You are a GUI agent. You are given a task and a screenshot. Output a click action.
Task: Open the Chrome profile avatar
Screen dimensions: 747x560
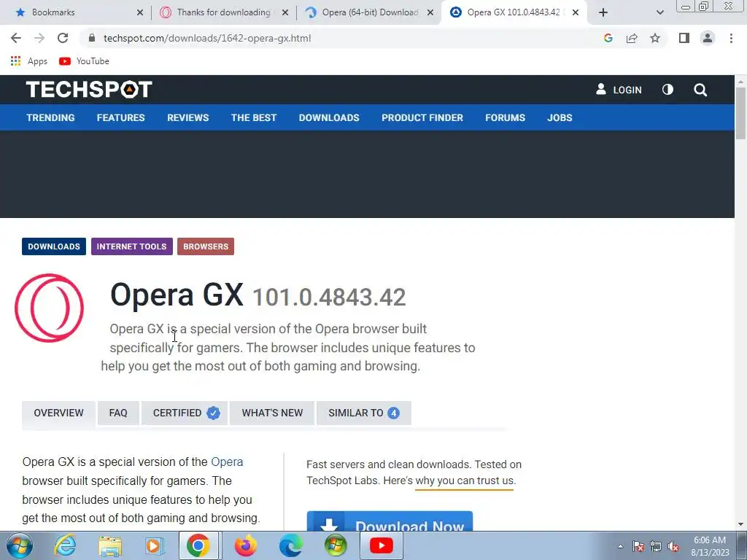708,38
